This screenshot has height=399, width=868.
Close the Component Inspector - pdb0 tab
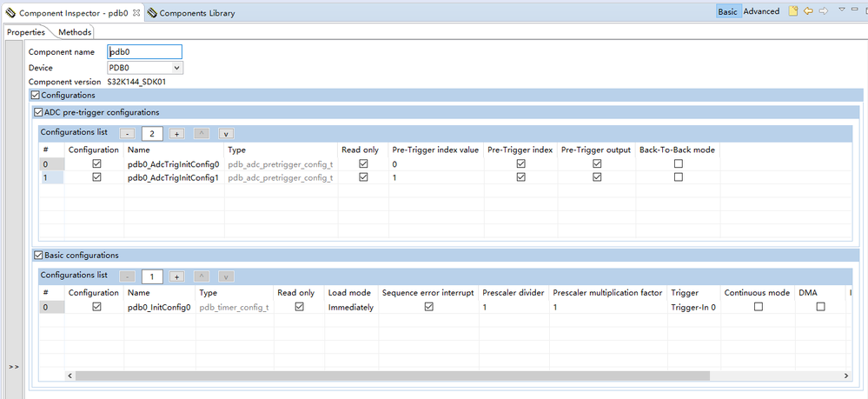(136, 12)
